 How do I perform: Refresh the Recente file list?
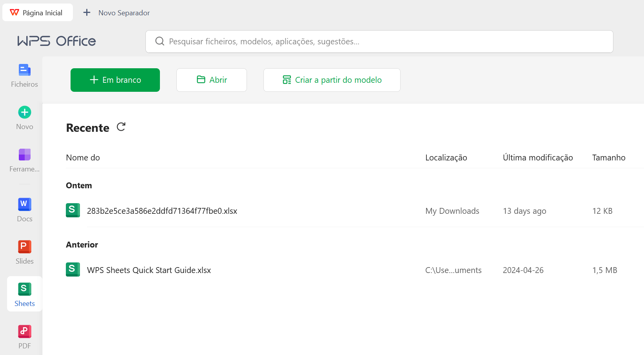pyautogui.click(x=121, y=127)
